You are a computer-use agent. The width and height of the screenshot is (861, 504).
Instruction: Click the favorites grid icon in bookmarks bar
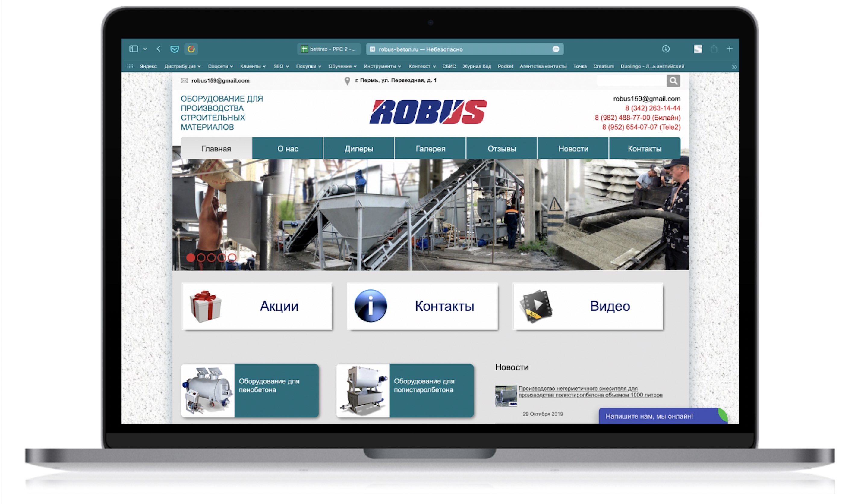130,66
